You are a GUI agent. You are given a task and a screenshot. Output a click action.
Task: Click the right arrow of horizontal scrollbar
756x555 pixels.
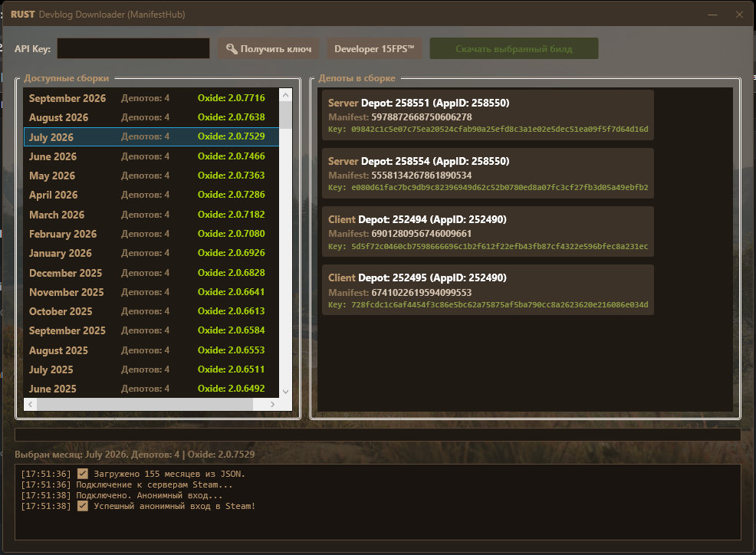tap(272, 405)
